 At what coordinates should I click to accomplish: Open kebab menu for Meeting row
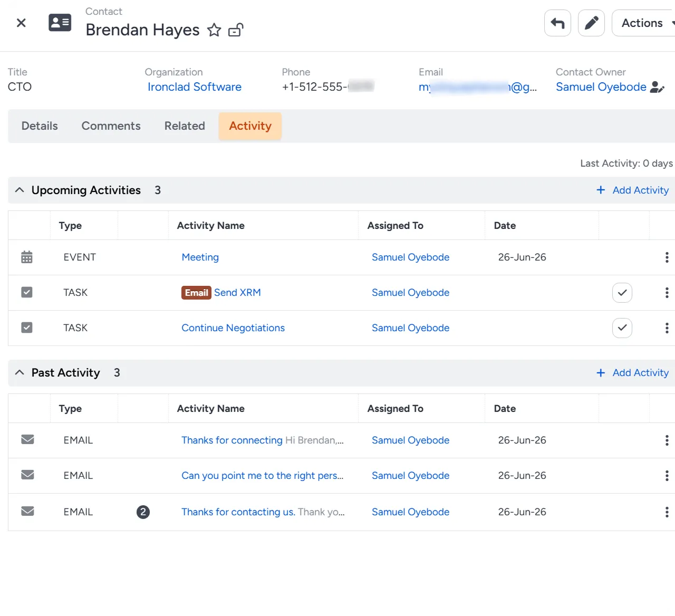(667, 257)
